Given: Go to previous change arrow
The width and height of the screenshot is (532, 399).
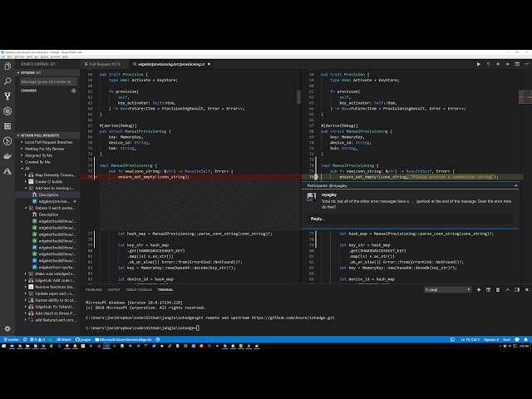Looking at the screenshot, I should point(498,64).
